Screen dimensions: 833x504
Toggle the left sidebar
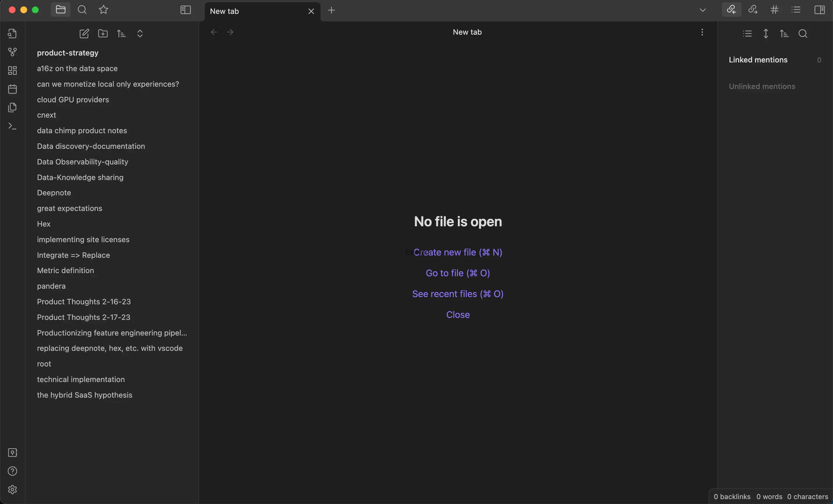(x=186, y=10)
